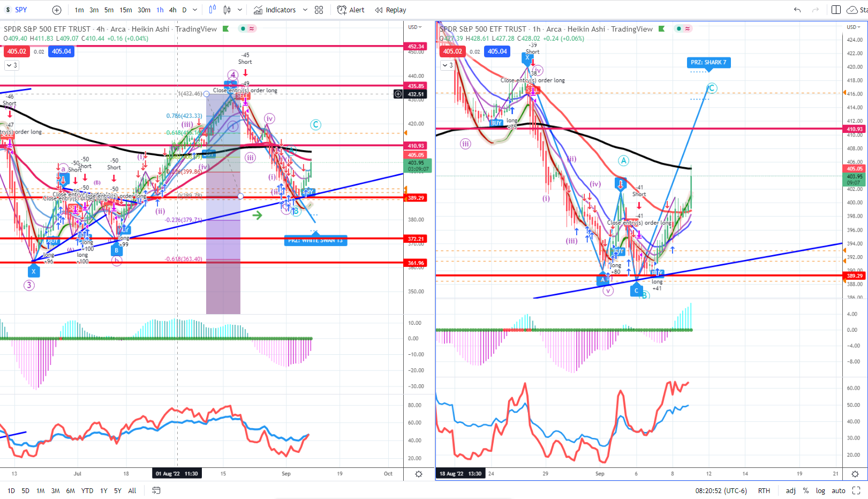The width and height of the screenshot is (868, 499).
Task: Click the left chart 372.21 price label
Action: tap(416, 239)
